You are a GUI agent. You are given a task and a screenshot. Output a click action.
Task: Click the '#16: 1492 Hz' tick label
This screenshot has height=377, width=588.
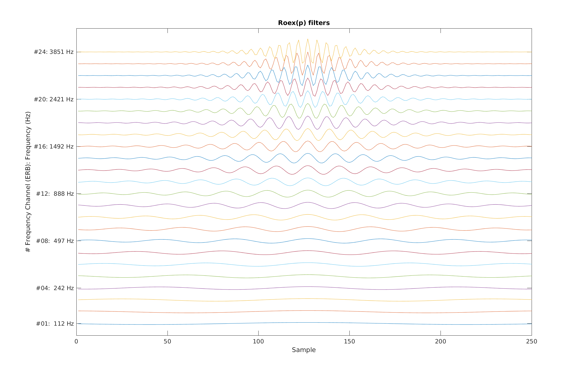coord(54,147)
